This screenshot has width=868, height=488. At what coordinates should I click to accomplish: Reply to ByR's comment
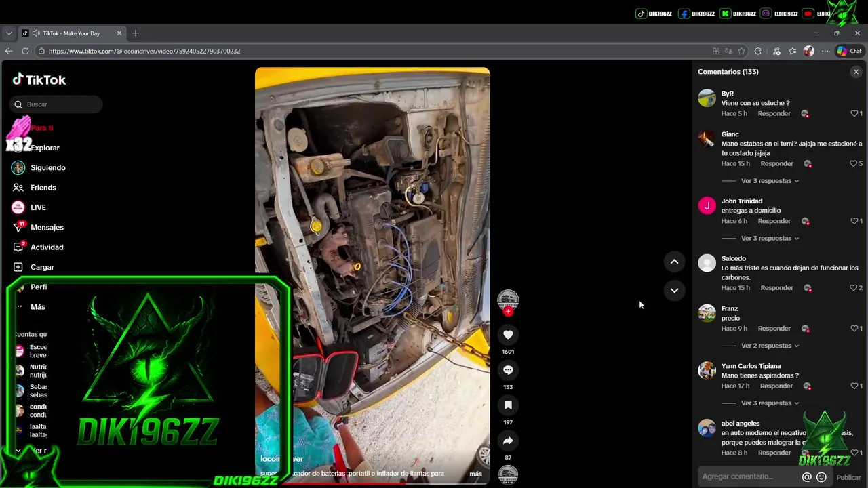coord(774,113)
